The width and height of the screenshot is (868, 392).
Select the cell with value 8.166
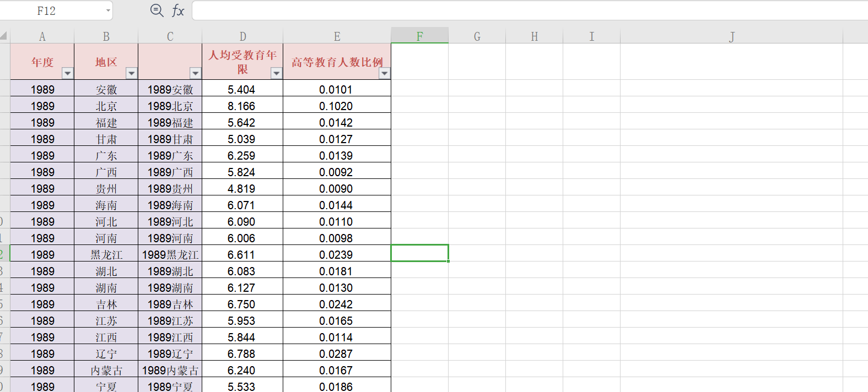pyautogui.click(x=242, y=106)
